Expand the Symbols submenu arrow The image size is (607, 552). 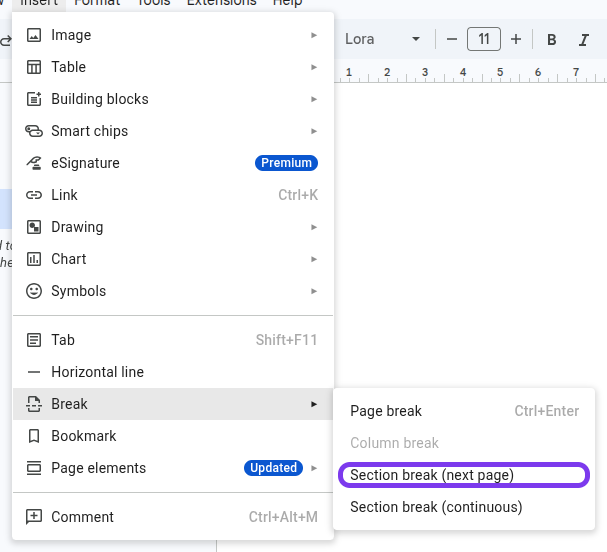tap(314, 291)
